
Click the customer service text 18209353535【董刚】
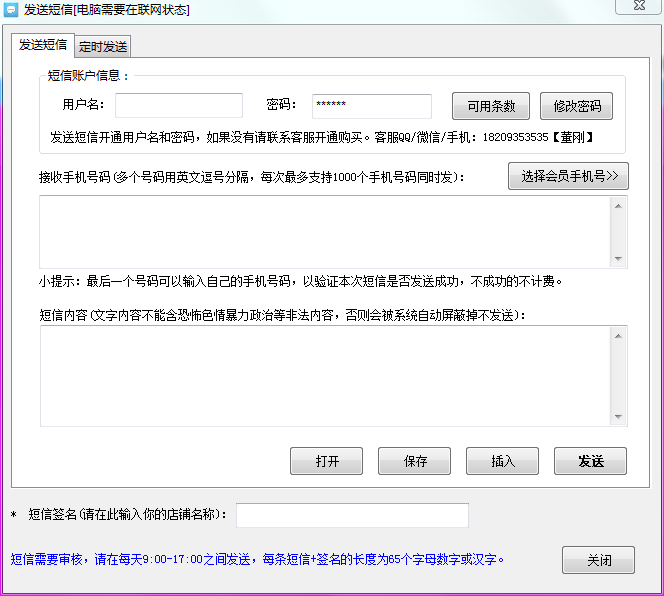[538, 137]
